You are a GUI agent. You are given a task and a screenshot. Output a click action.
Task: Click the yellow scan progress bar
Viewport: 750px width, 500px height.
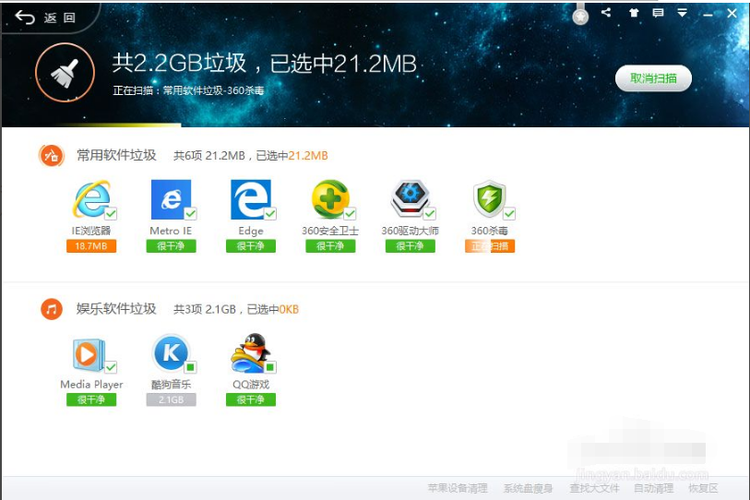[x=120, y=125]
